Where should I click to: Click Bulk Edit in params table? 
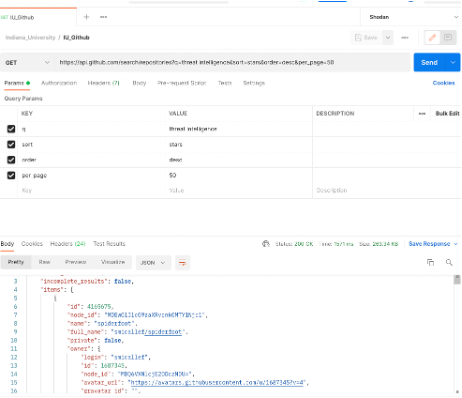coord(447,114)
